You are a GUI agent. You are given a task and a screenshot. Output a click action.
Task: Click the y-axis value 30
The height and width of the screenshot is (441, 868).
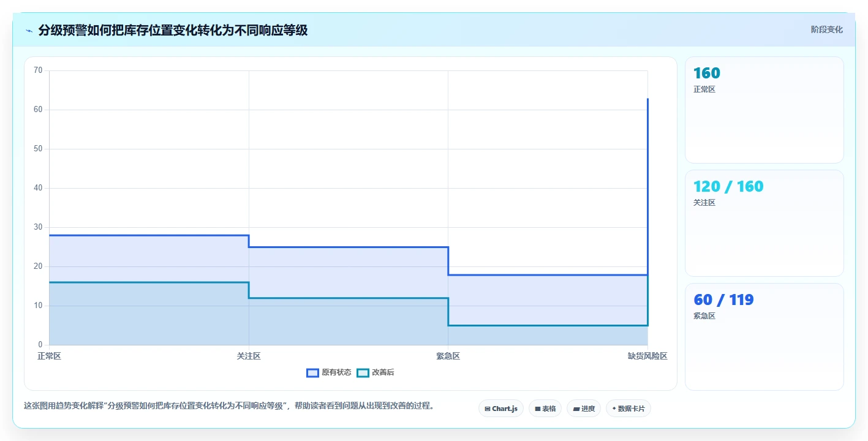point(38,227)
